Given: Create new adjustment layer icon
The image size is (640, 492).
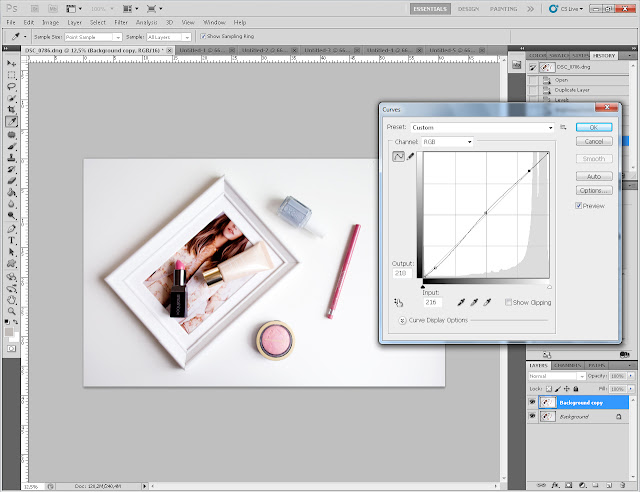Looking at the screenshot, I should click(x=582, y=485).
